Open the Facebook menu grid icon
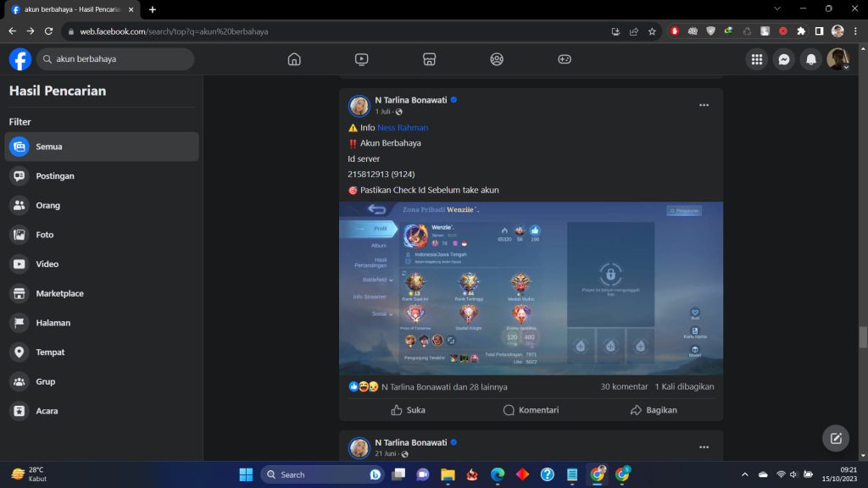 pyautogui.click(x=757, y=59)
